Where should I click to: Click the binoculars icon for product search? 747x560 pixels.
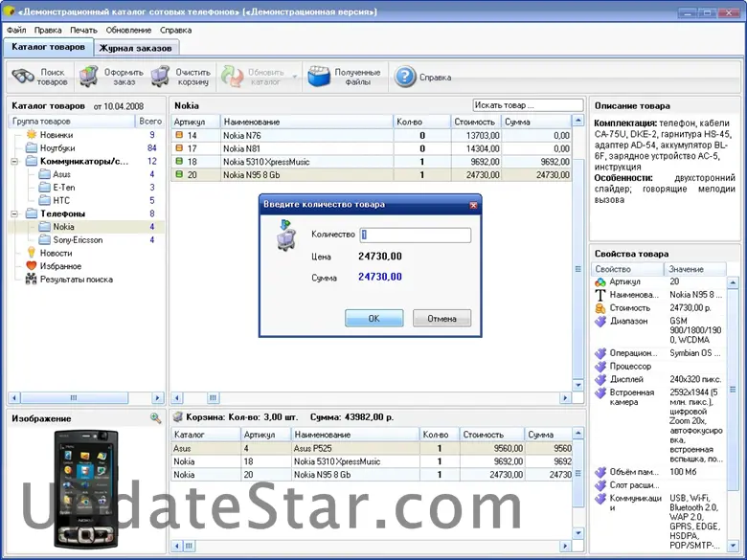[22, 77]
